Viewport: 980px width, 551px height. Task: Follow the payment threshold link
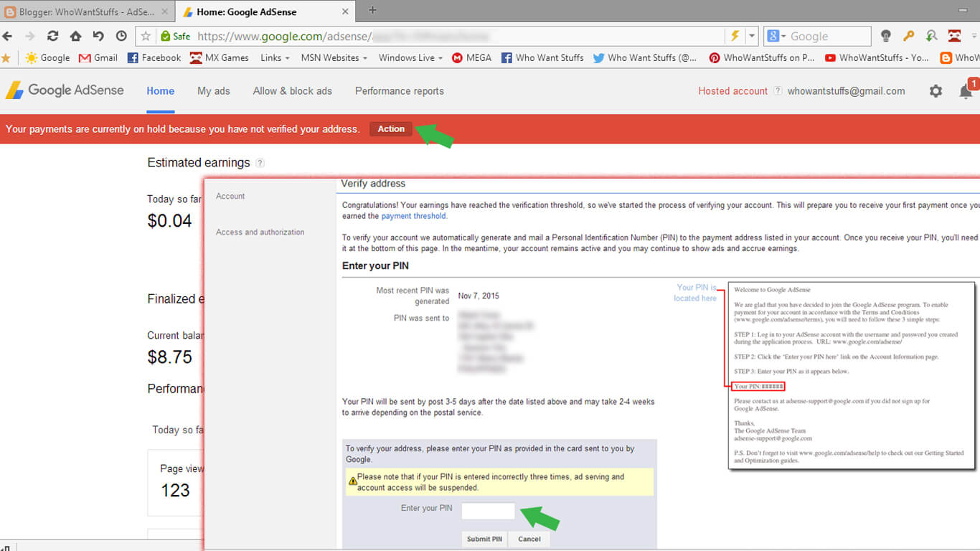tap(413, 216)
